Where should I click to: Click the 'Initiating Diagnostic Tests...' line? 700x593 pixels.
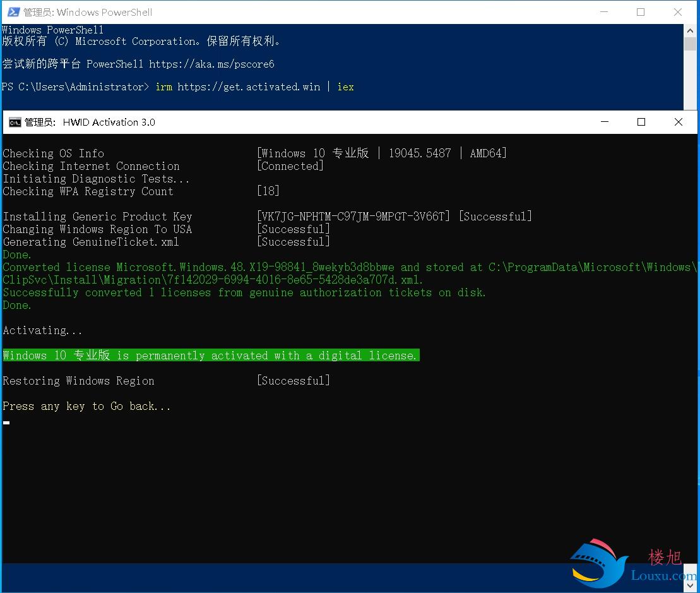pyautogui.click(x=96, y=179)
